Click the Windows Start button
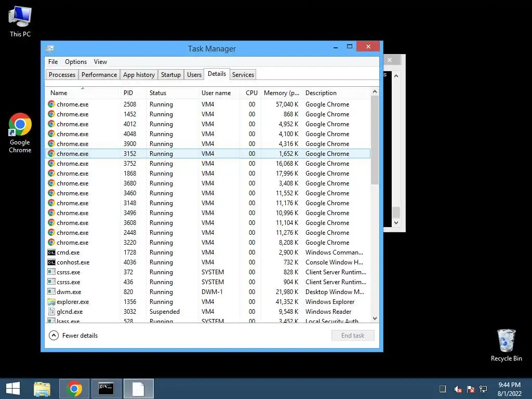Image resolution: width=532 pixels, height=399 pixels. (13, 389)
